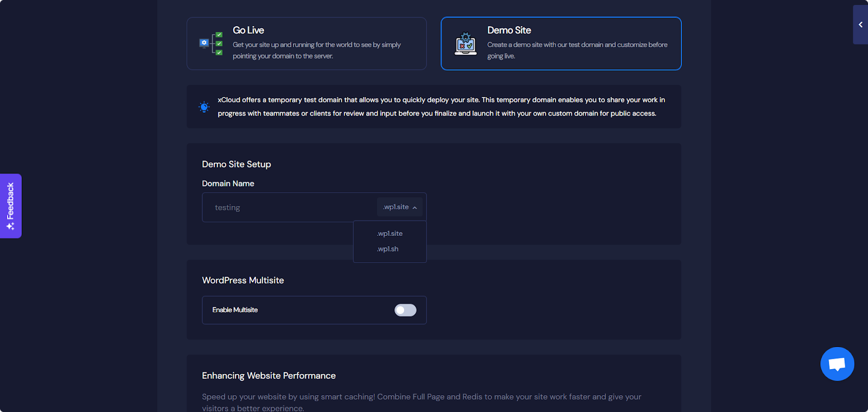Expand the side panel with left chevron
The height and width of the screenshot is (412, 868).
coord(860,25)
